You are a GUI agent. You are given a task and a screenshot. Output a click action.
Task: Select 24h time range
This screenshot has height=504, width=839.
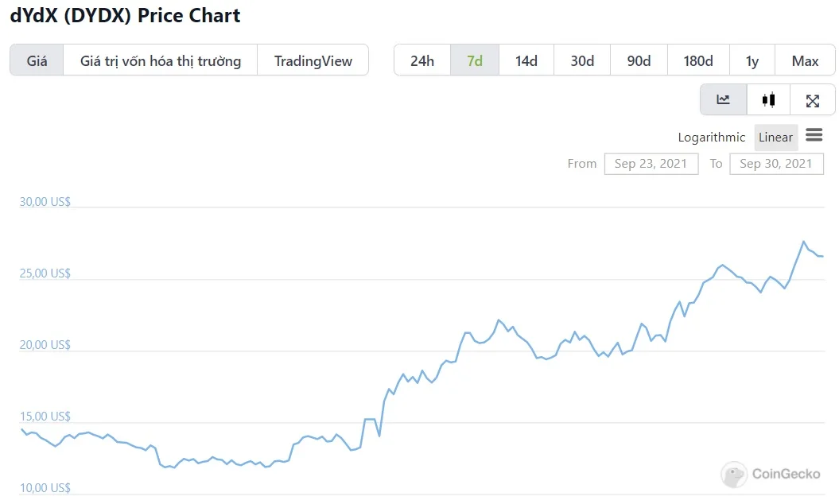(422, 60)
